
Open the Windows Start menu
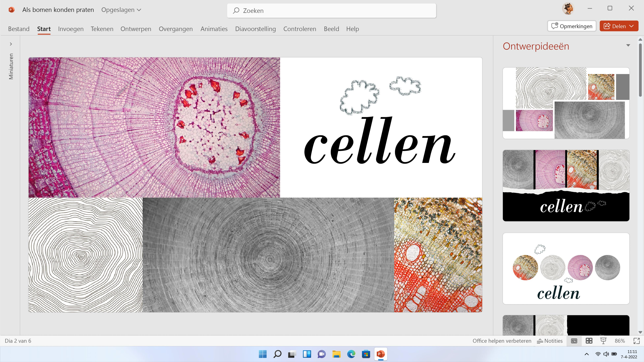click(263, 354)
